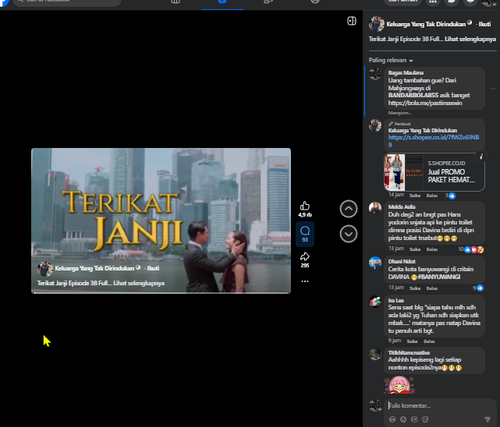Open page avatar in side panel header
The height and width of the screenshot is (427, 500).
coord(376,24)
